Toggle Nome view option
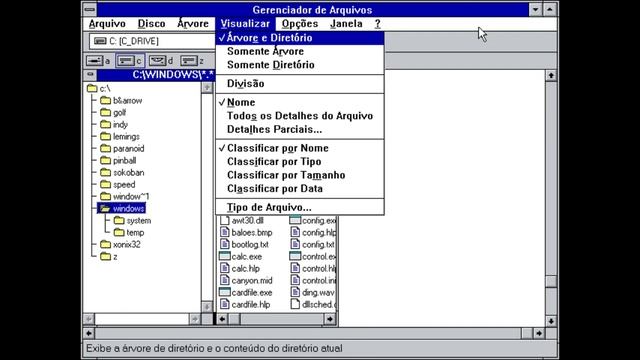This screenshot has height=360, width=640. tap(300, 102)
